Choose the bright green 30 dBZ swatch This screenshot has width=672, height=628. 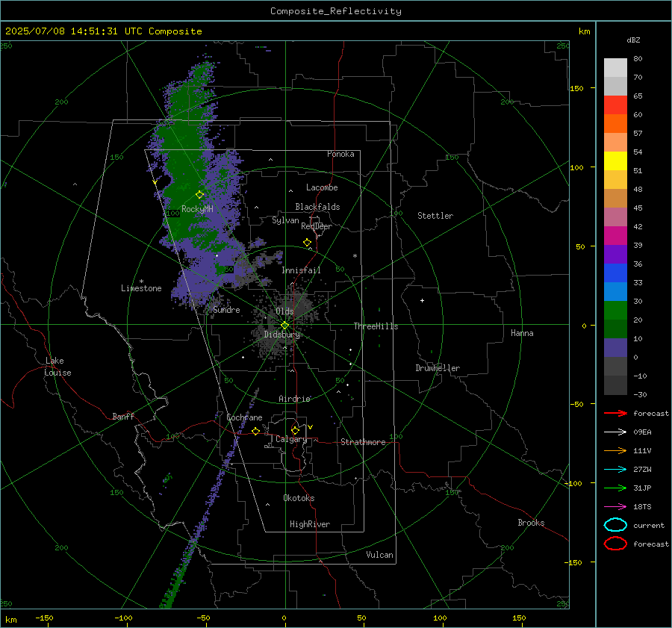pos(615,310)
